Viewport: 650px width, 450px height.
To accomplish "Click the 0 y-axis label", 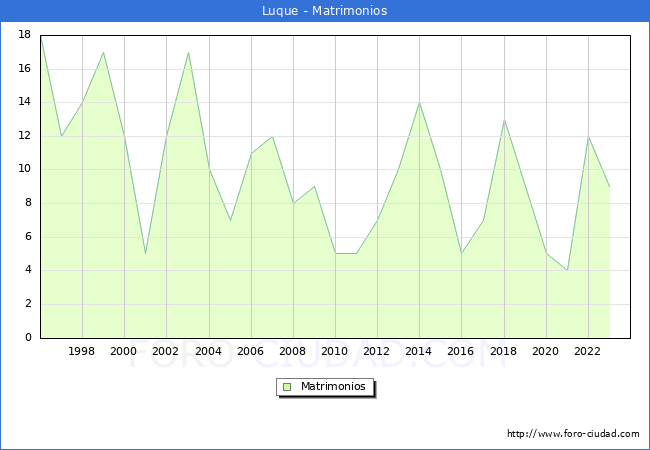I will pos(29,337).
